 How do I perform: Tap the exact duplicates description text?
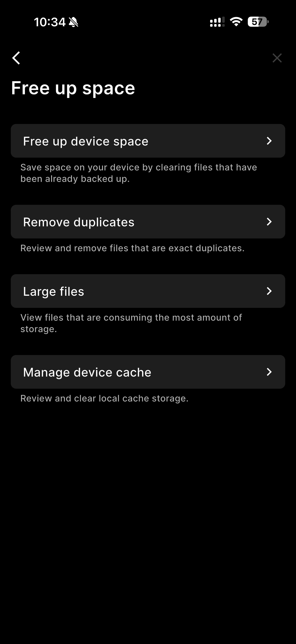coord(132,248)
